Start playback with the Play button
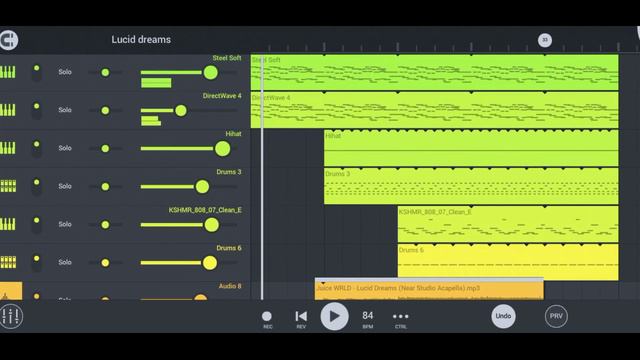Image resolution: width=640 pixels, height=360 pixels. [334, 316]
